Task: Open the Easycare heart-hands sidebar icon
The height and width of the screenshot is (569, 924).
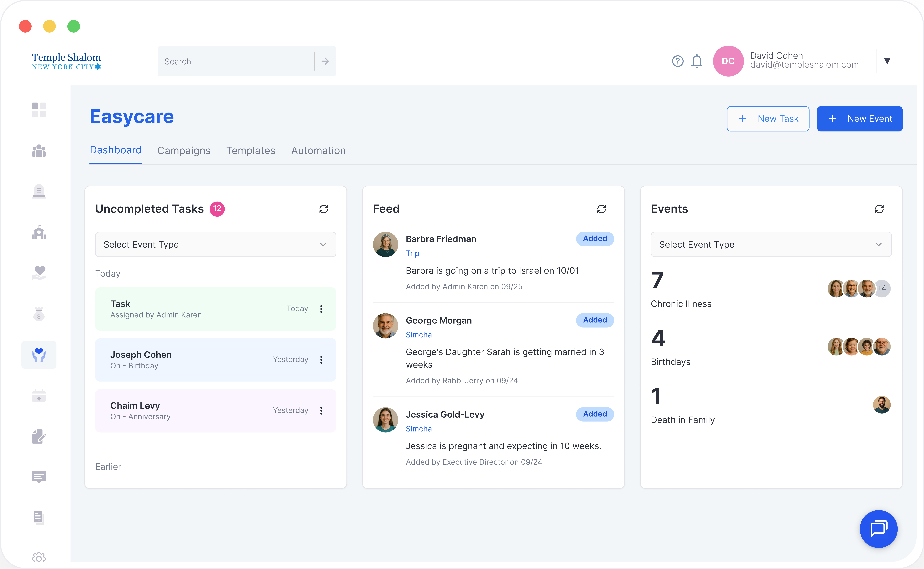Action: (39, 354)
